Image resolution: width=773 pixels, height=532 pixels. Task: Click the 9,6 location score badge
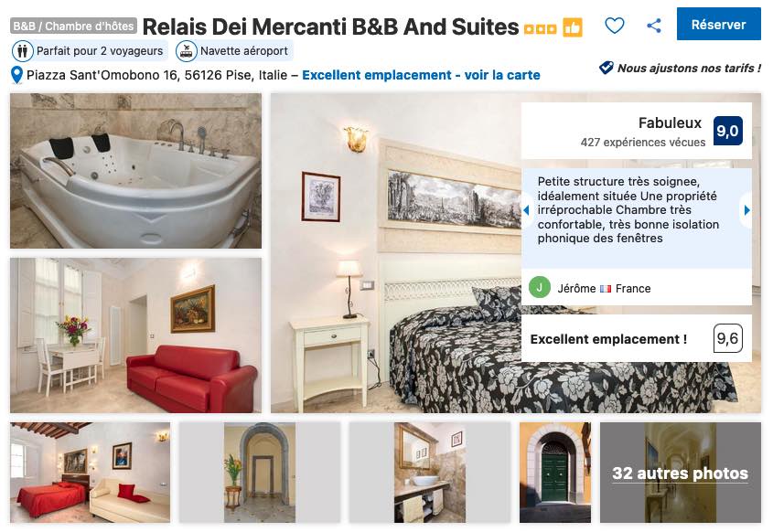pyautogui.click(x=727, y=338)
